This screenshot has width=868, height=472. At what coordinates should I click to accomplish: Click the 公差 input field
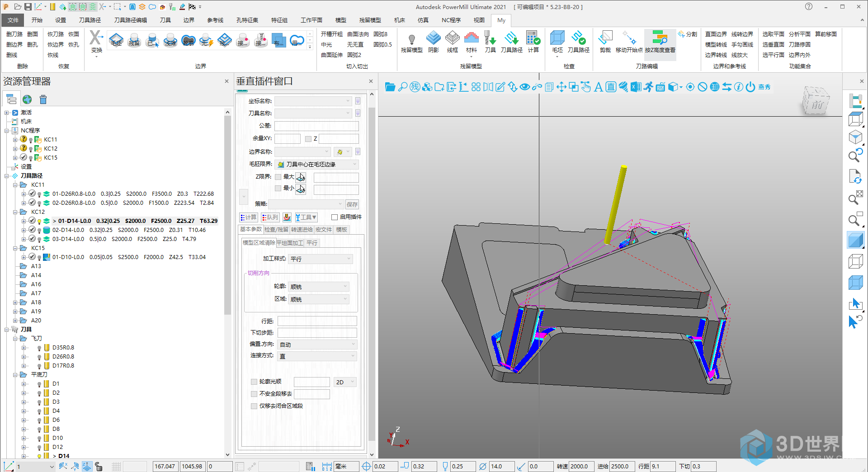tap(316, 126)
